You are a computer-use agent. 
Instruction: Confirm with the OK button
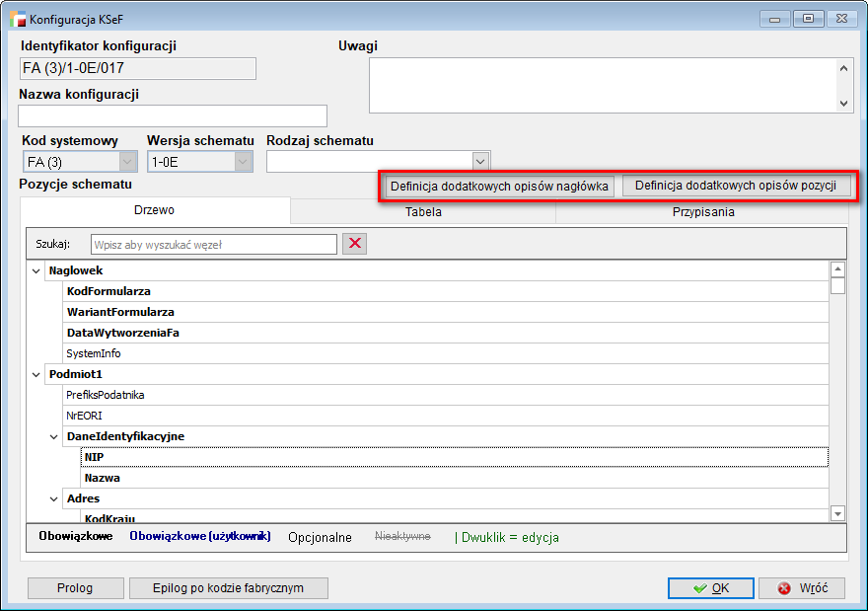pyautogui.click(x=710, y=588)
